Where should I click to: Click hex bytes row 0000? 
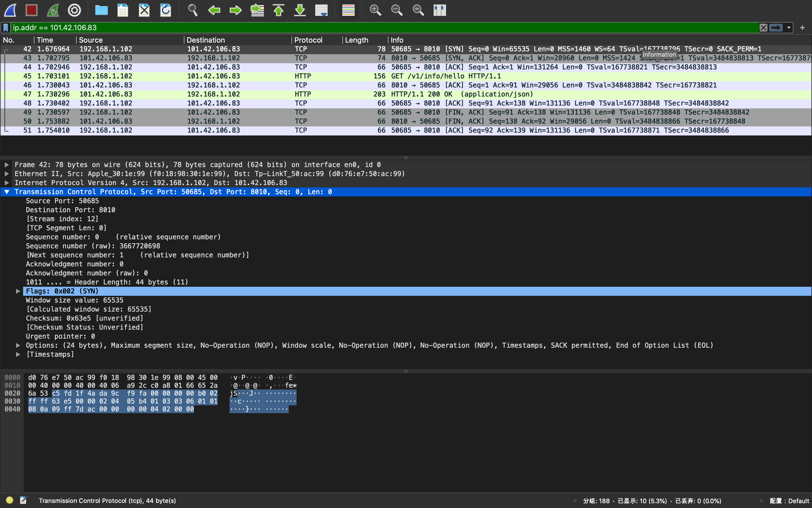pos(123,378)
